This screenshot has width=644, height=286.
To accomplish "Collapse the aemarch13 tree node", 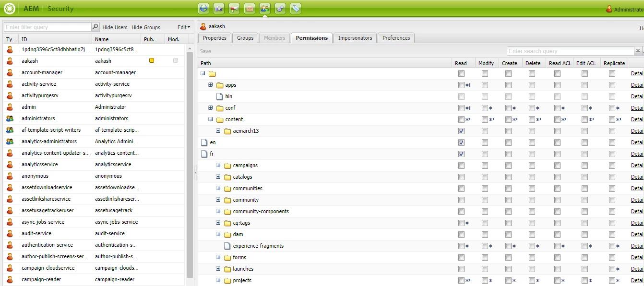I will pyautogui.click(x=218, y=131).
